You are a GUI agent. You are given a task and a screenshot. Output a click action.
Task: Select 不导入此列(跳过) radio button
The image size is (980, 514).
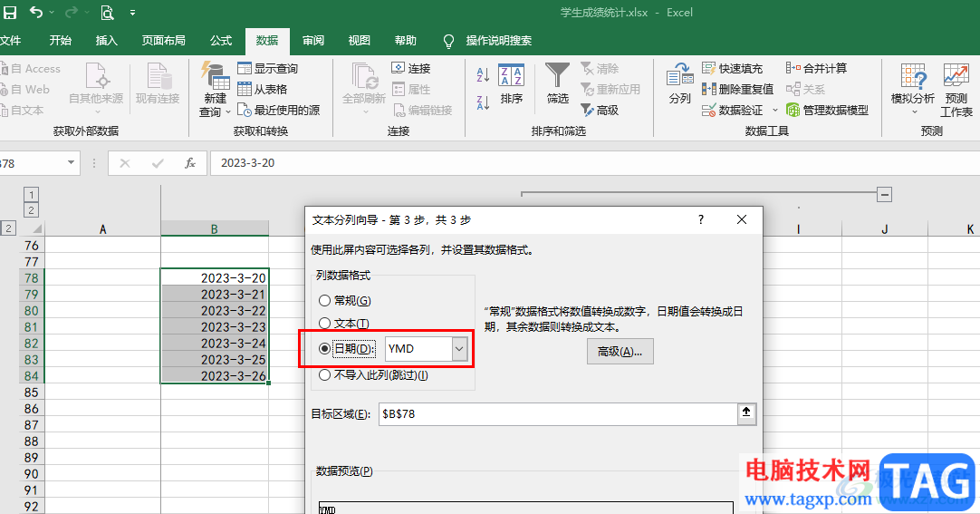tap(324, 375)
